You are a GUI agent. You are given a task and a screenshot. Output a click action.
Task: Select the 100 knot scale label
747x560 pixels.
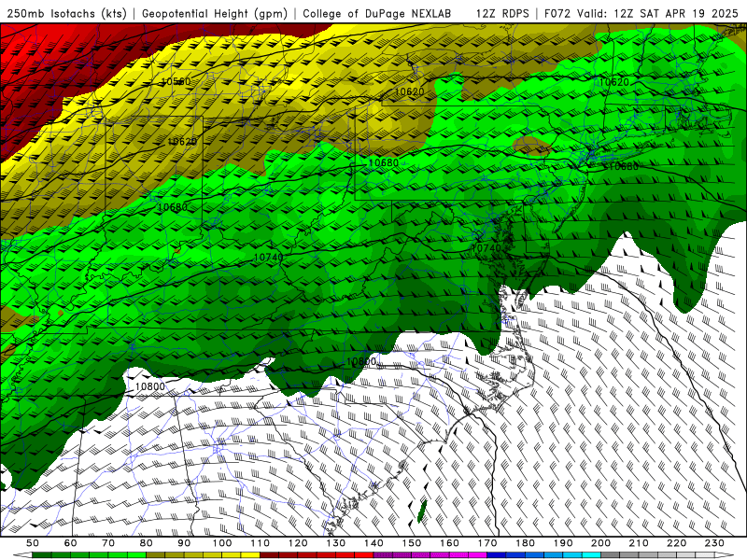coord(222,543)
